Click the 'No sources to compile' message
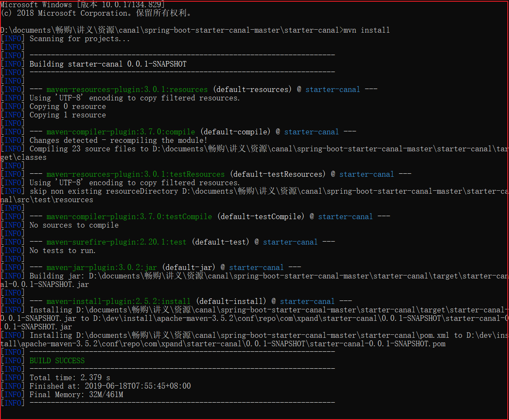The image size is (509, 420). 74,225
